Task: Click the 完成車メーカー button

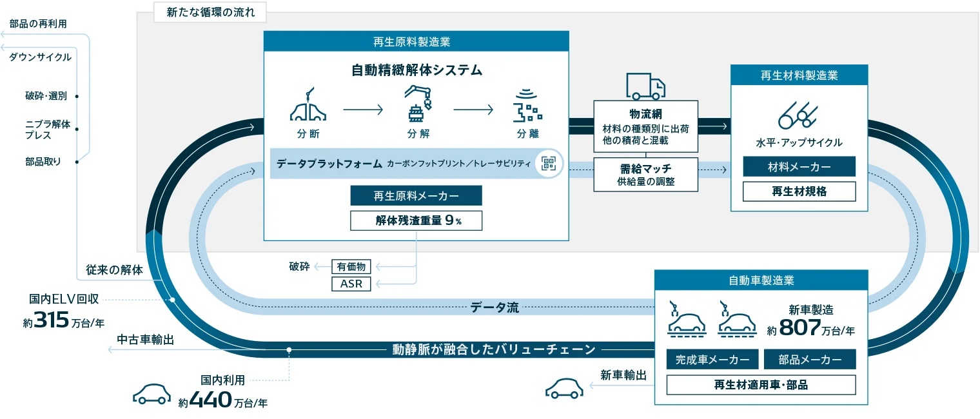Action: click(712, 359)
